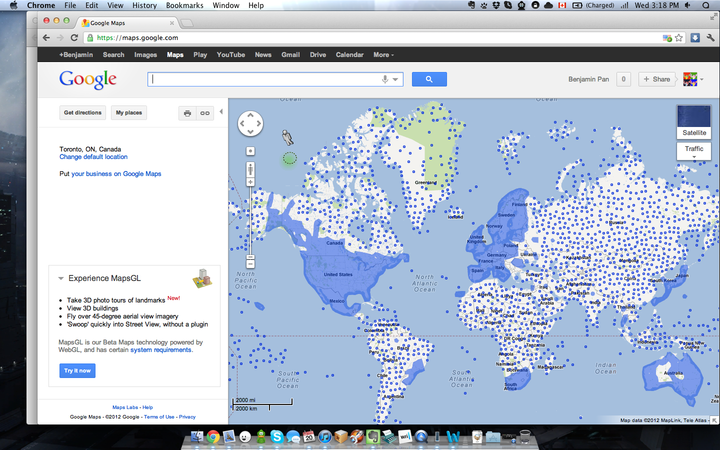Open Skype from the dock
This screenshot has width=720, height=450.
tap(276, 436)
